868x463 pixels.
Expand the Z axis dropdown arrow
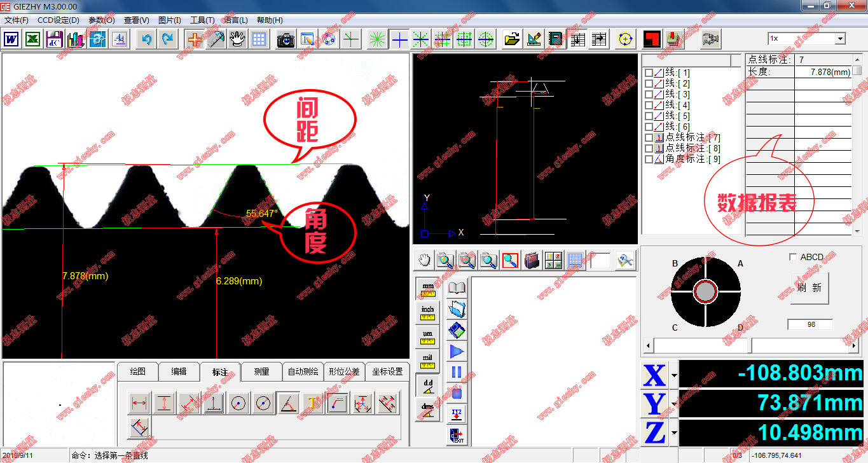coord(674,434)
